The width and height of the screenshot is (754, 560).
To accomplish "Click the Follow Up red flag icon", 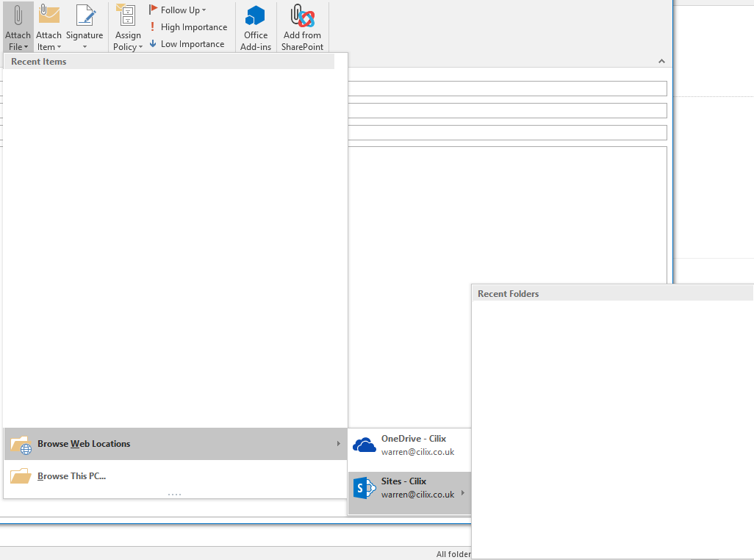I will coord(153,10).
